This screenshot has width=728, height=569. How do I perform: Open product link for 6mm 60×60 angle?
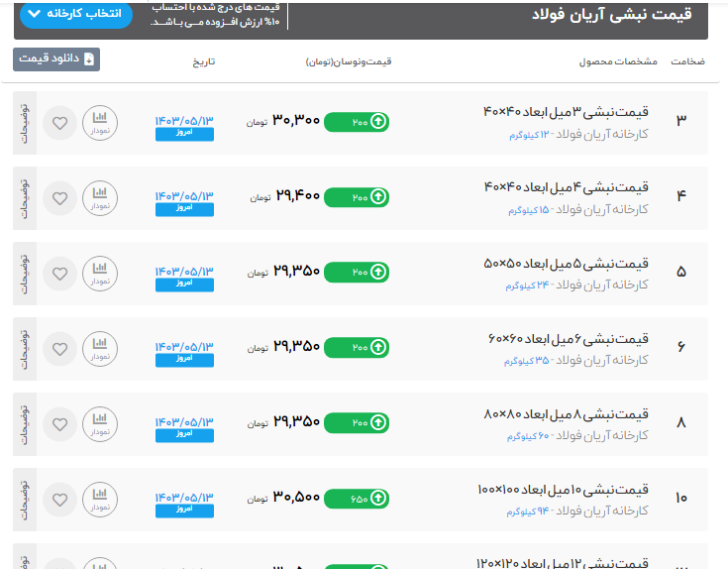pos(568,338)
